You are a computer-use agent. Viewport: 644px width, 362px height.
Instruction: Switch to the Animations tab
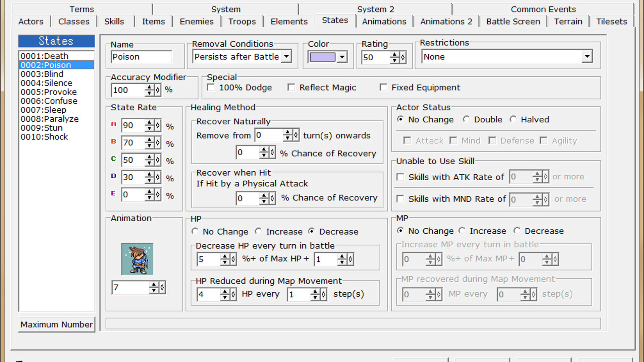coord(384,21)
